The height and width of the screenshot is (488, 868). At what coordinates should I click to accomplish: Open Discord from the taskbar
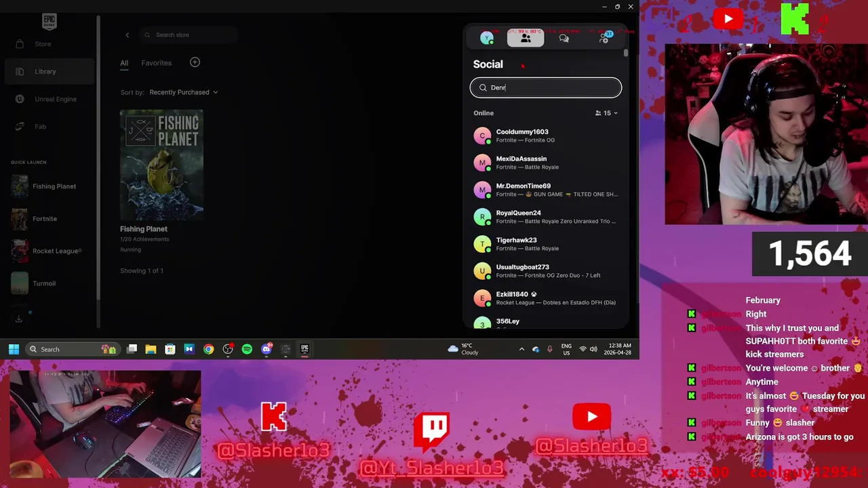[x=267, y=349]
